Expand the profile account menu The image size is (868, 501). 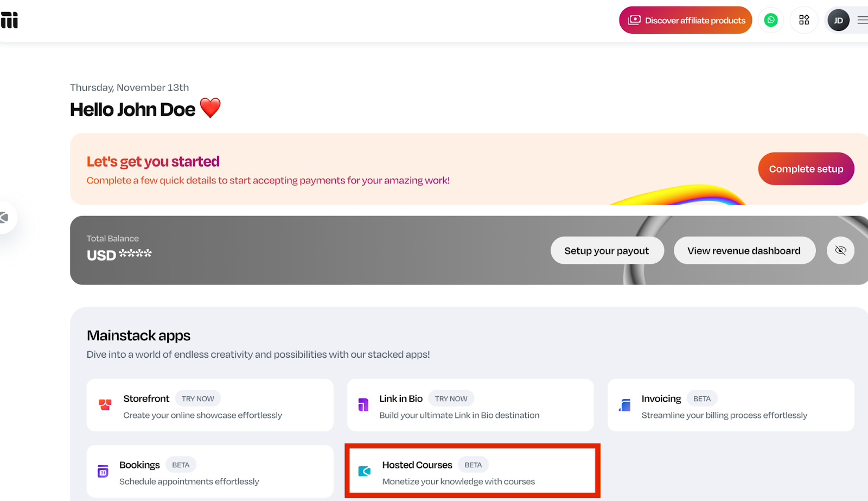pyautogui.click(x=839, y=20)
